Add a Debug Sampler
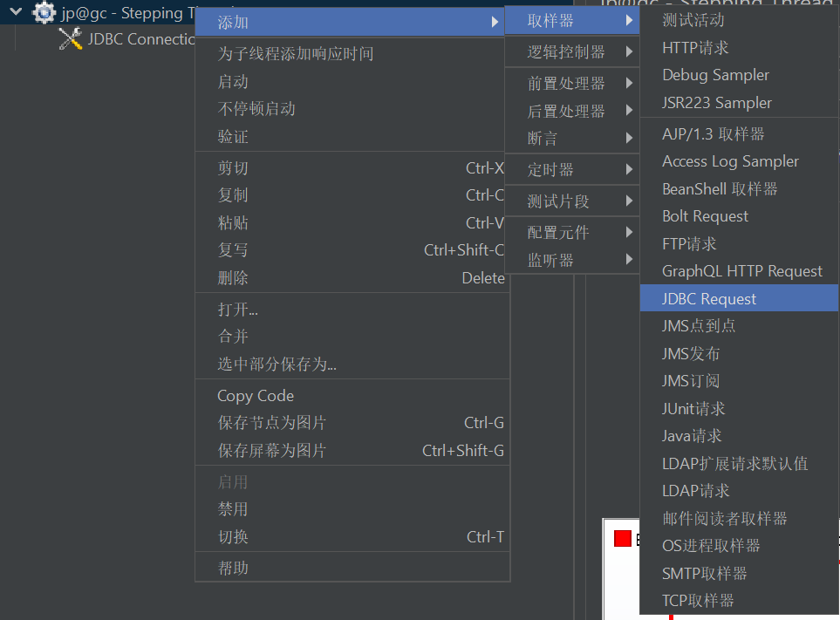This screenshot has width=840, height=620. [x=740, y=75]
